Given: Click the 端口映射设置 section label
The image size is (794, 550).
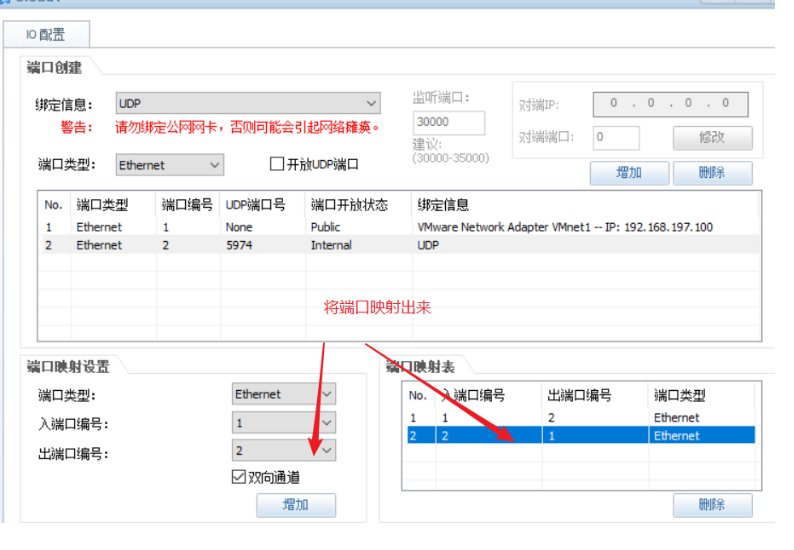Looking at the screenshot, I should (68, 366).
